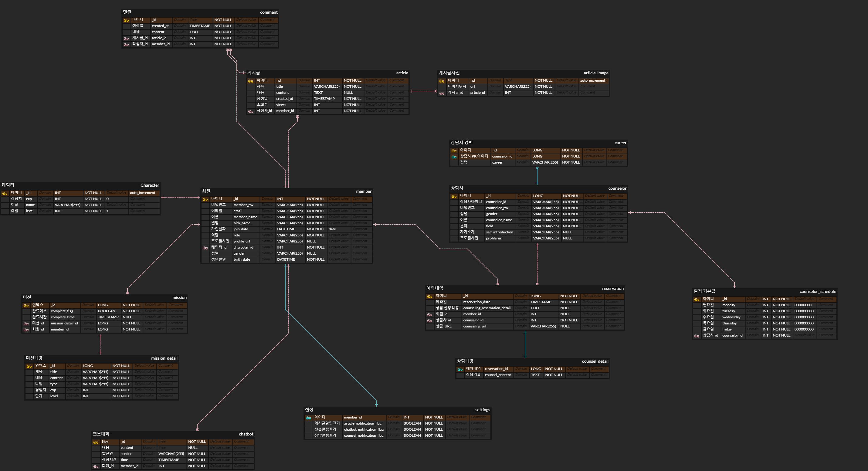Click primary key icon in chatbot table

pos(96,442)
